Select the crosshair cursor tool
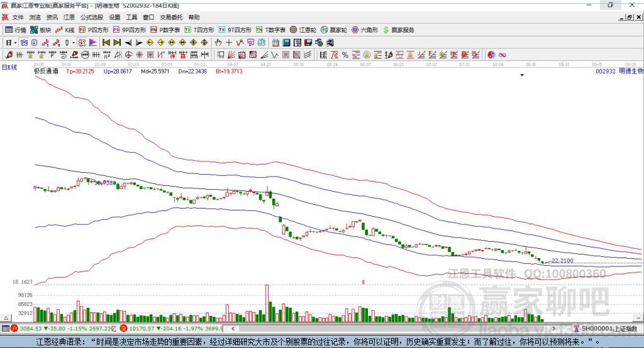Image resolution: width=644 pixels, height=348 pixels. coord(229,43)
